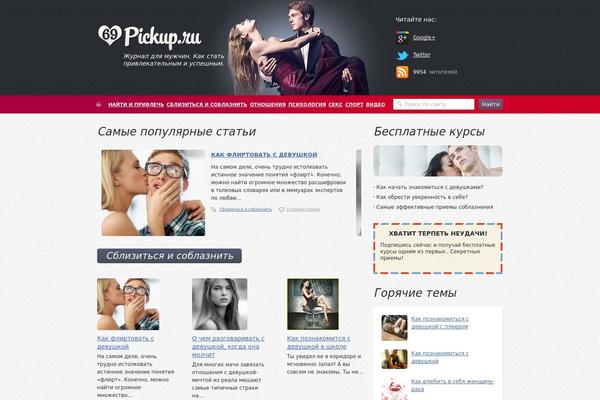Click the Twitter bird icon
The image size is (600, 400).
click(402, 56)
